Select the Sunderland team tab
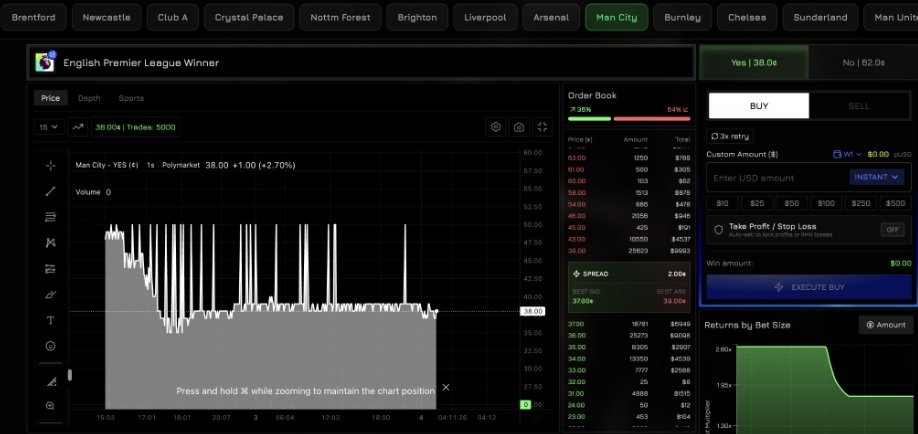The width and height of the screenshot is (918, 434). click(820, 18)
